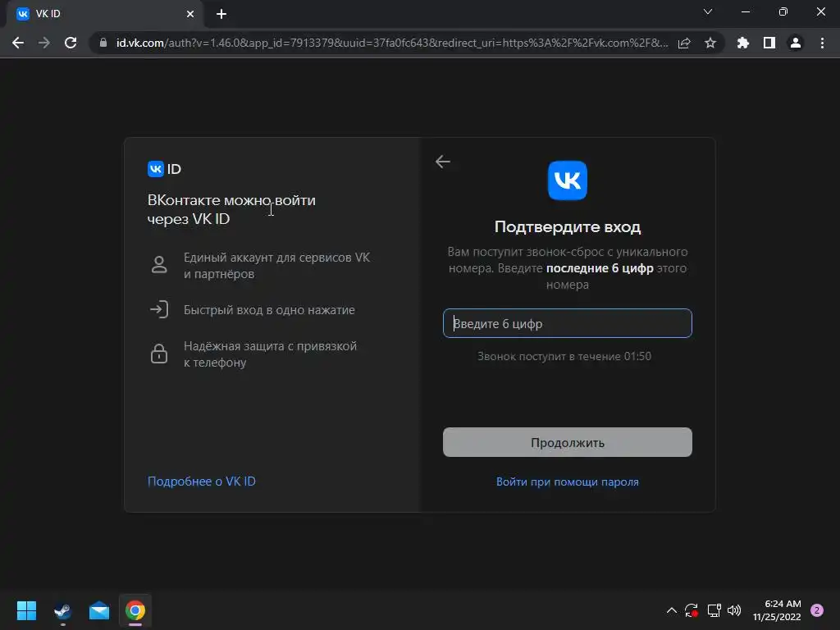Close the VK ID browser tab
The height and width of the screenshot is (630, 840).
point(190,14)
